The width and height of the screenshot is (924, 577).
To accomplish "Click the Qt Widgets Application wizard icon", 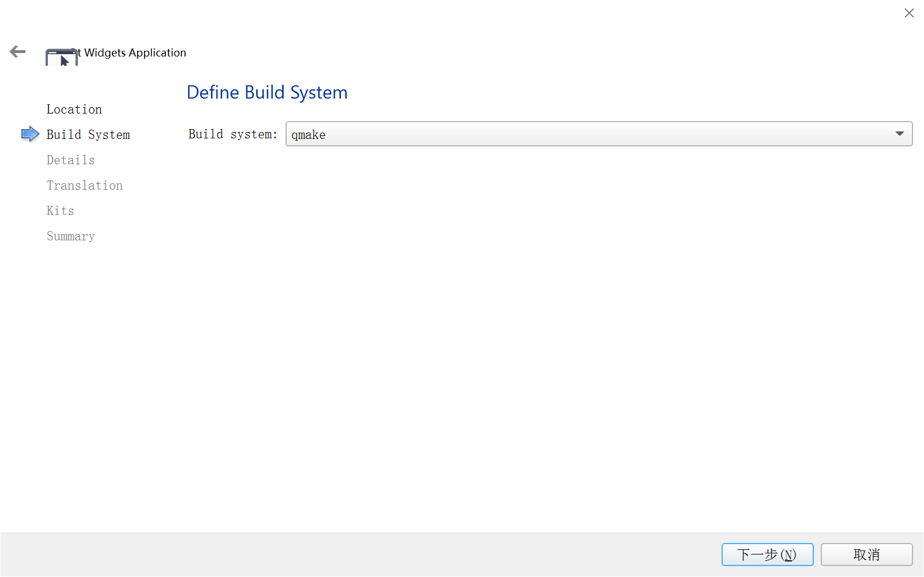I will [62, 57].
